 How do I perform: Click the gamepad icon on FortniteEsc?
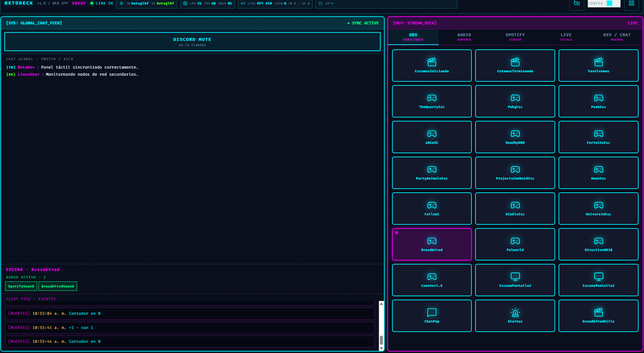click(599, 134)
